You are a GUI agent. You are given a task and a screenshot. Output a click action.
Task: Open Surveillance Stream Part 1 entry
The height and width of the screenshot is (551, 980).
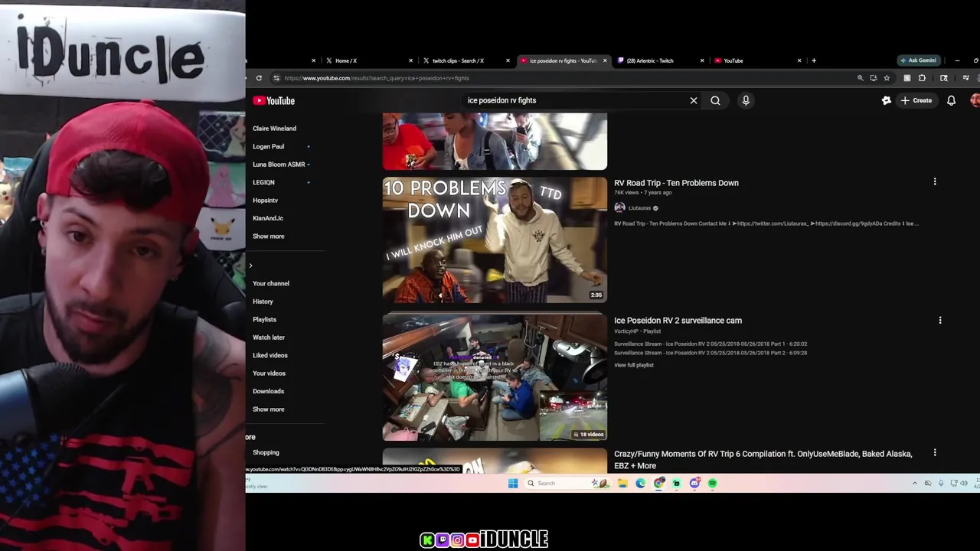(710, 344)
